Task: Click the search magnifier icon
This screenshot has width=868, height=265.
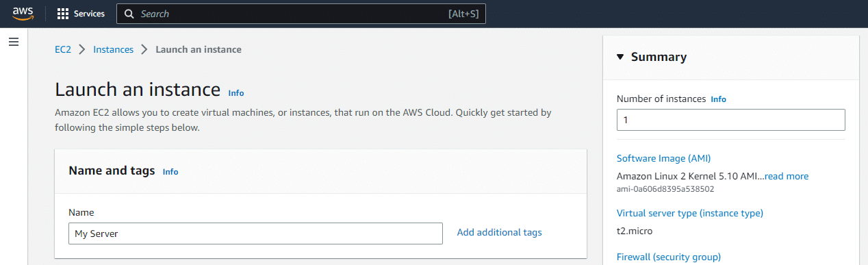Action: tap(129, 14)
